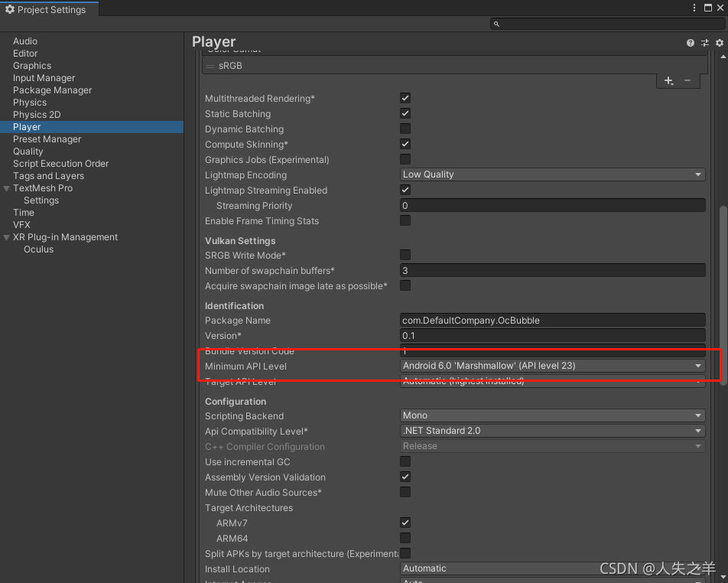728x583 pixels.
Task: Collapse XR Plug-in Management tree arrow
Action: point(6,237)
